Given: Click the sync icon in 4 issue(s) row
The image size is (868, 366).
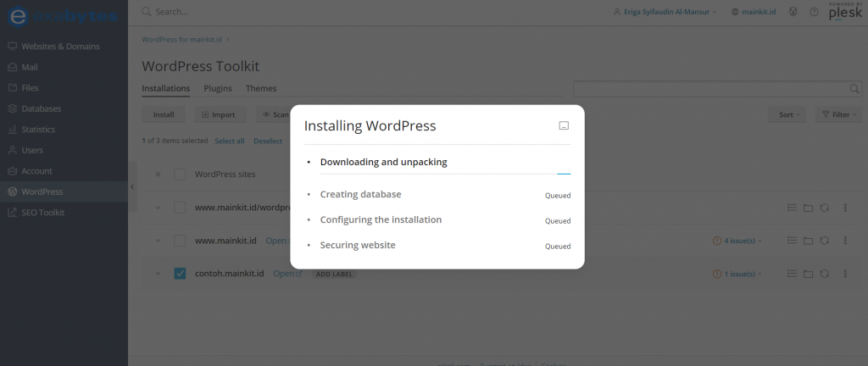Looking at the screenshot, I should 824,241.
